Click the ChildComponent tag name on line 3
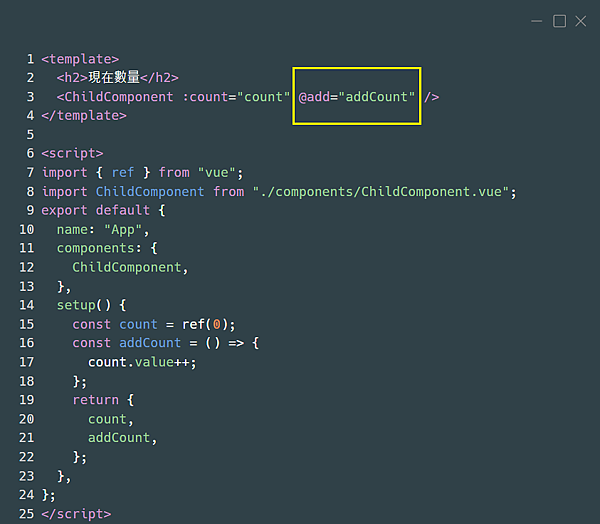The height and width of the screenshot is (524, 600). pos(119,97)
